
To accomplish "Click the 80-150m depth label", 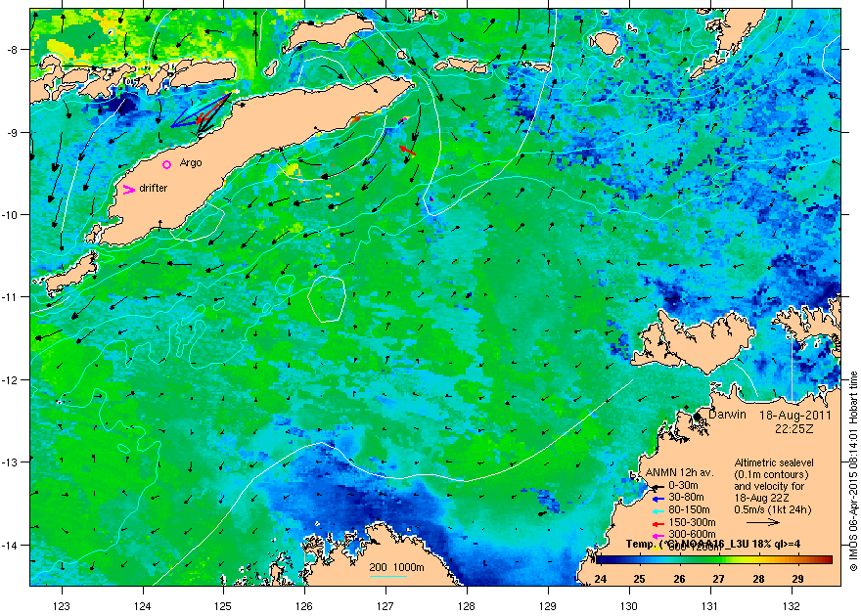I will click(689, 510).
